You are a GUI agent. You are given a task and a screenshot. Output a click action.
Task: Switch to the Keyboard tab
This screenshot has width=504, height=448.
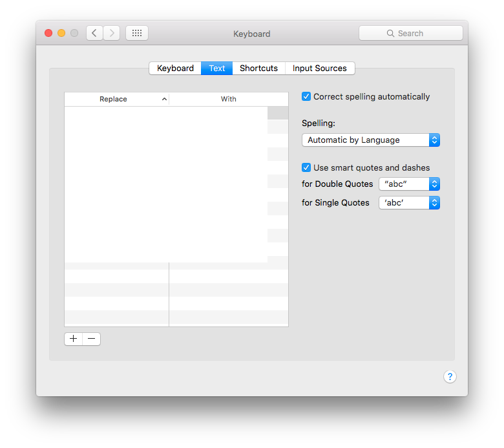click(175, 69)
